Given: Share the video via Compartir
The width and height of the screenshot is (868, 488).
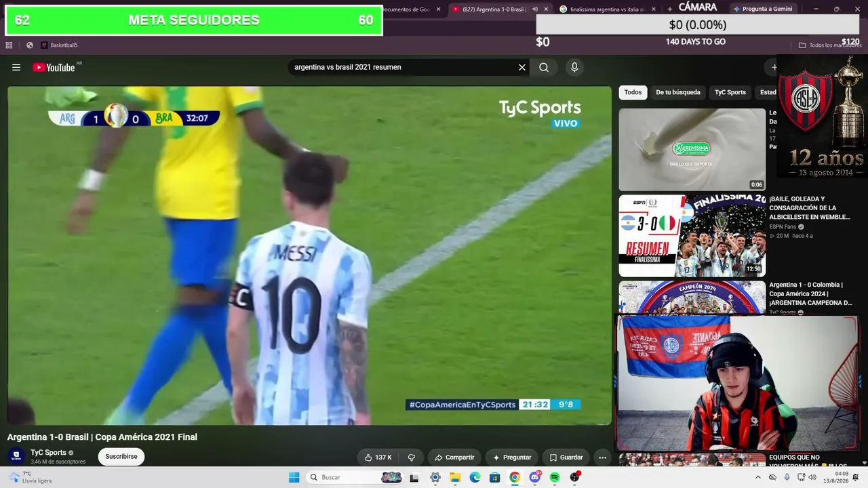Looking at the screenshot, I should coord(454,457).
